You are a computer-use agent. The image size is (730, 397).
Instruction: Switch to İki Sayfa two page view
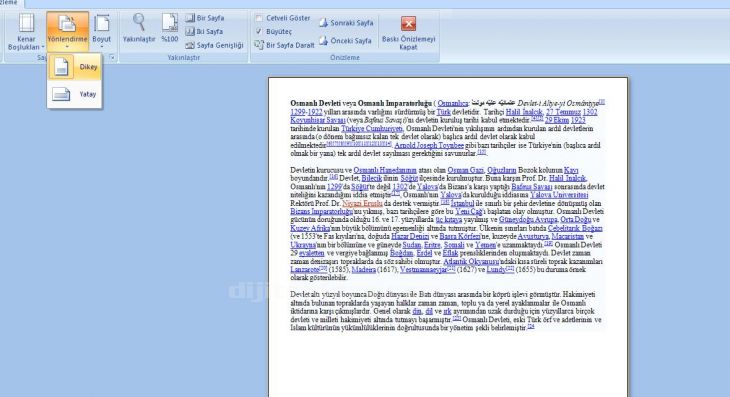tap(204, 32)
